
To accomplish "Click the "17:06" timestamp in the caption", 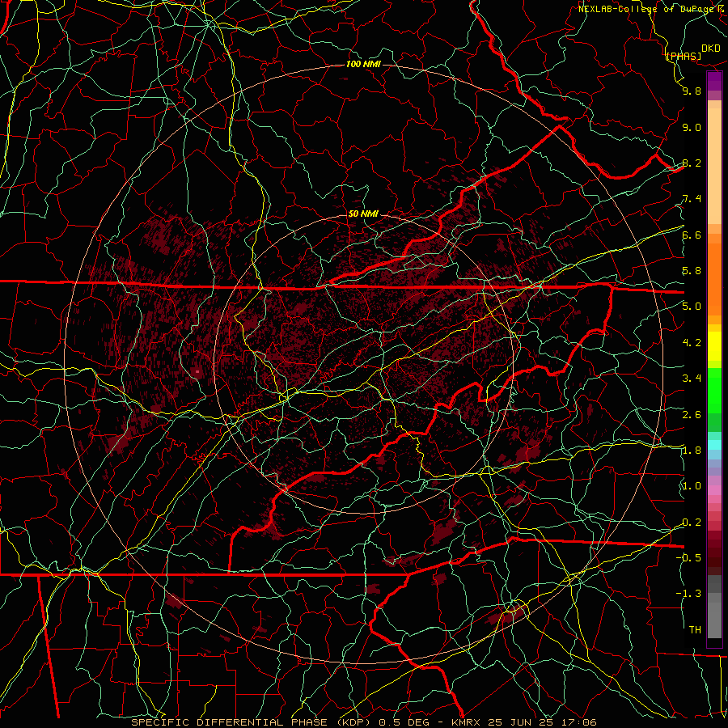I will 578,722.
